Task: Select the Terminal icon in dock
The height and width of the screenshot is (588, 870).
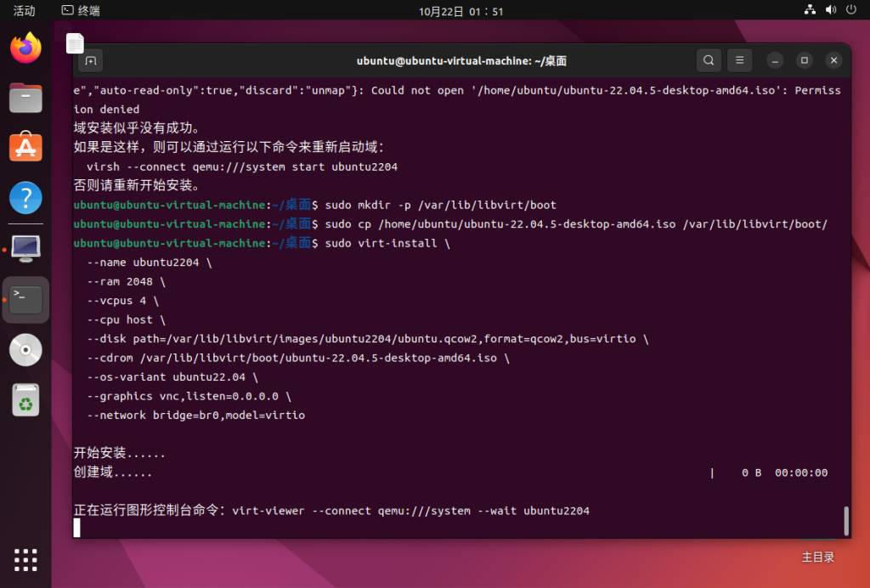Action: tap(25, 299)
